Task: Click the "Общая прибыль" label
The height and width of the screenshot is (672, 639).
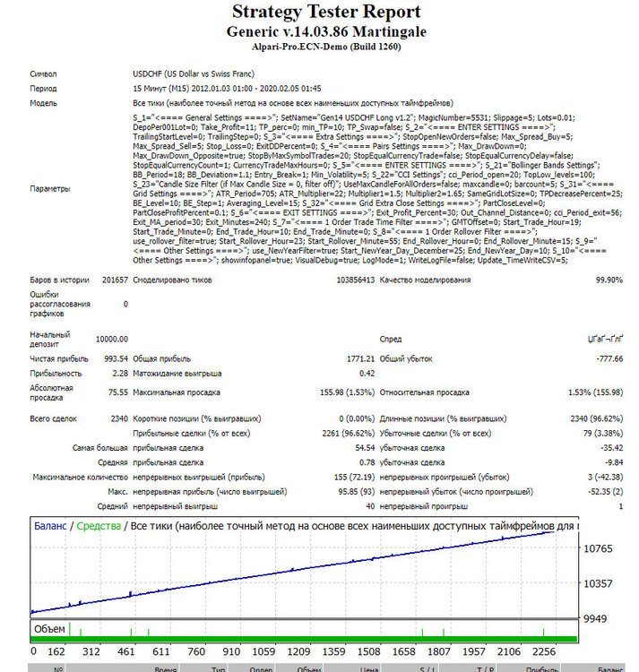Action: pyautogui.click(x=161, y=358)
